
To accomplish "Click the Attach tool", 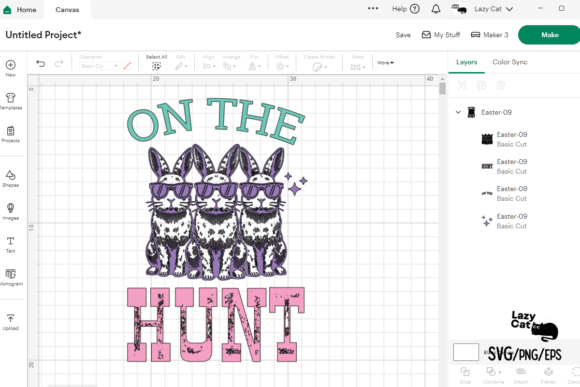I will (521, 375).
